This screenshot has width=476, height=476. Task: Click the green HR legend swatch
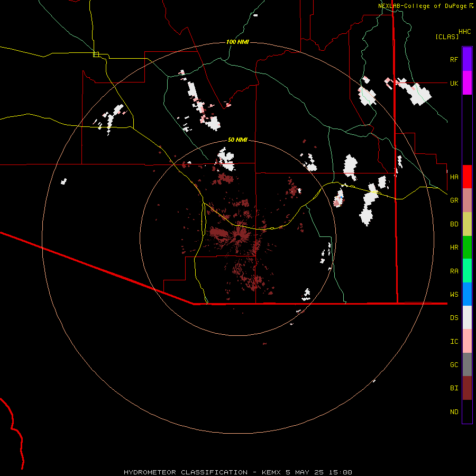click(x=467, y=248)
